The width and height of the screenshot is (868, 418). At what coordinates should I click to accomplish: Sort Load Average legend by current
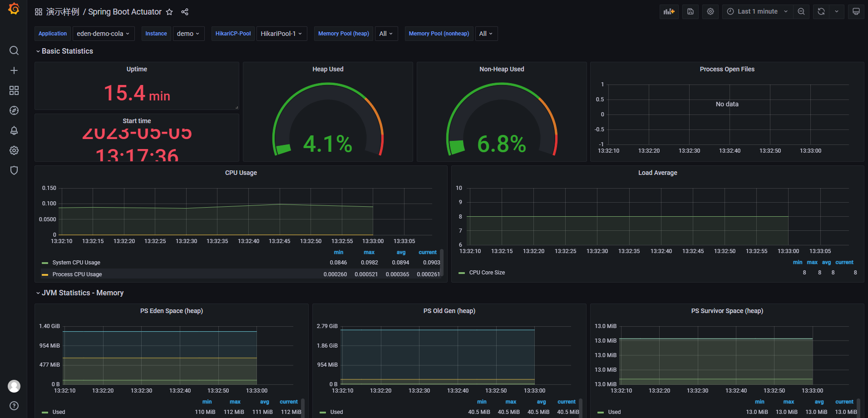844,262
